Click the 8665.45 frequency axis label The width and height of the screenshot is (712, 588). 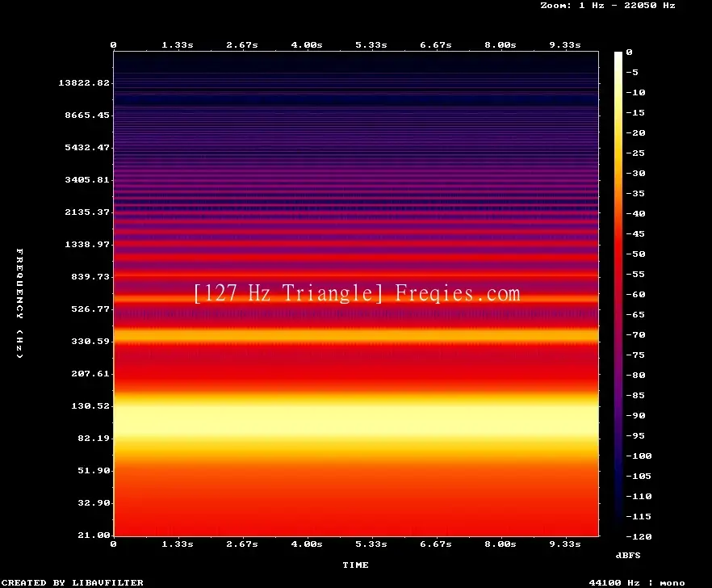pyautogui.click(x=87, y=115)
